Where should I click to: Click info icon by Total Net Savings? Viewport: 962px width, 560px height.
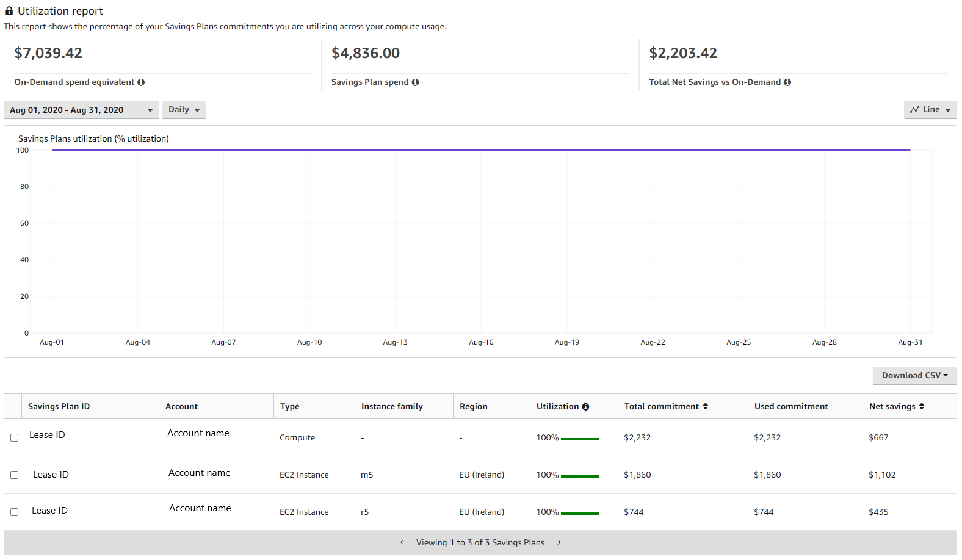787,82
